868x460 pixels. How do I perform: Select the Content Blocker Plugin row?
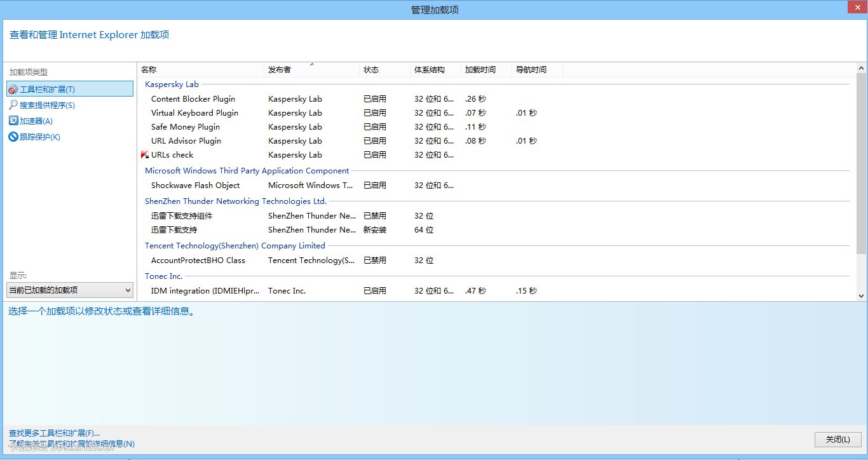496,98
